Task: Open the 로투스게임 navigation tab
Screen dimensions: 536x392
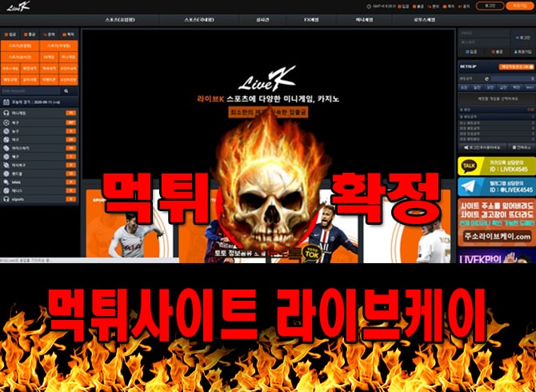Action: pos(424,20)
